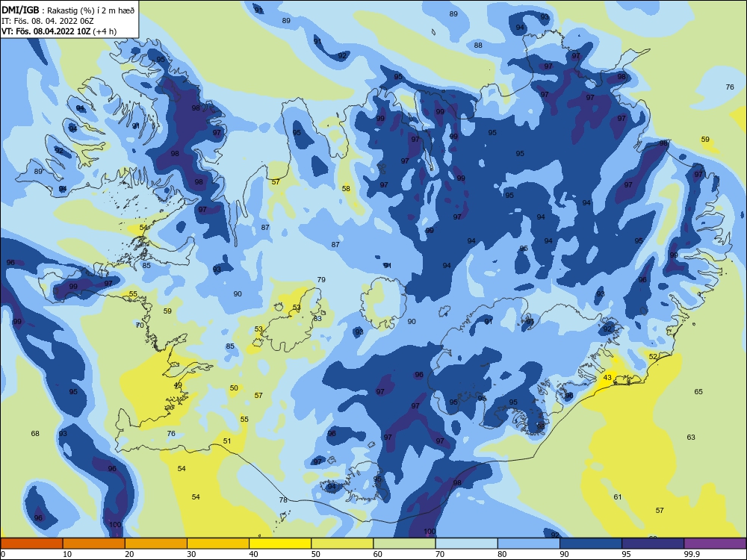Screen dimensions: 747x560
Task: Click the orange 10–20 legend swatch
Action: [94, 544]
